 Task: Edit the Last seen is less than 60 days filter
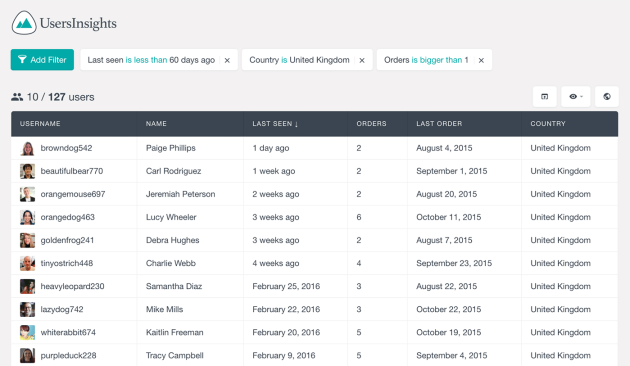pos(151,60)
